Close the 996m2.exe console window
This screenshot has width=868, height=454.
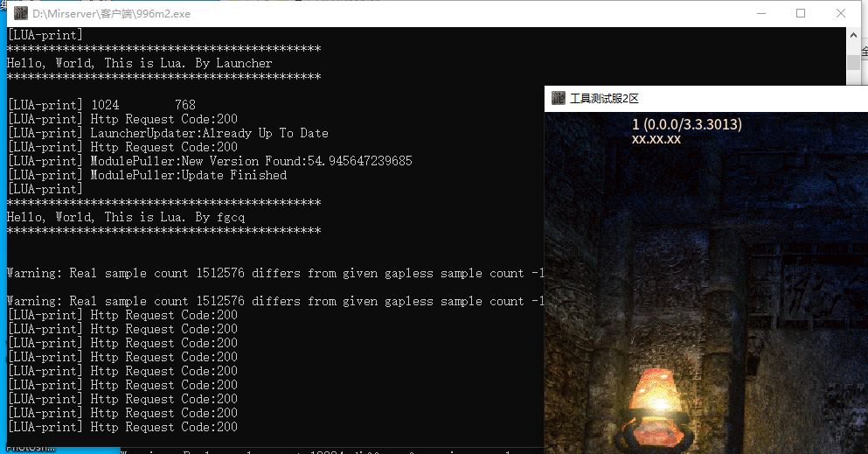pos(840,13)
